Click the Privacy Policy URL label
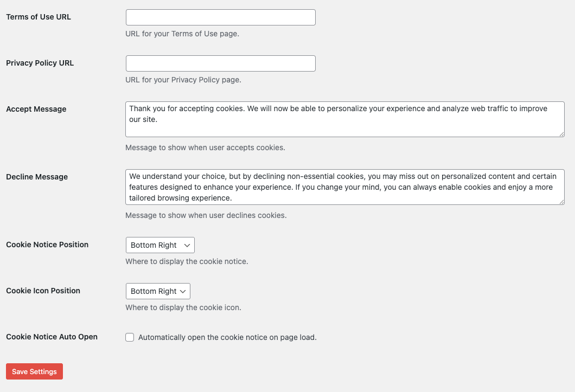Viewport: 575px width, 392px height. tap(40, 63)
